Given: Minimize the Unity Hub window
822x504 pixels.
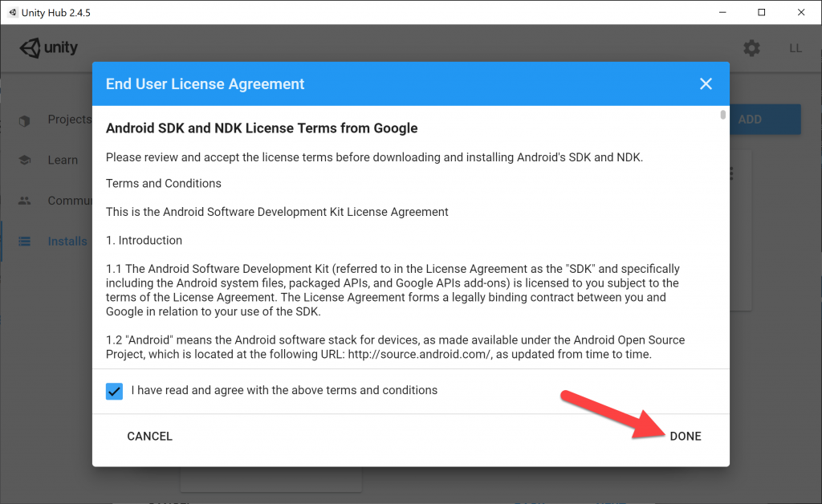Looking at the screenshot, I should click(722, 12).
